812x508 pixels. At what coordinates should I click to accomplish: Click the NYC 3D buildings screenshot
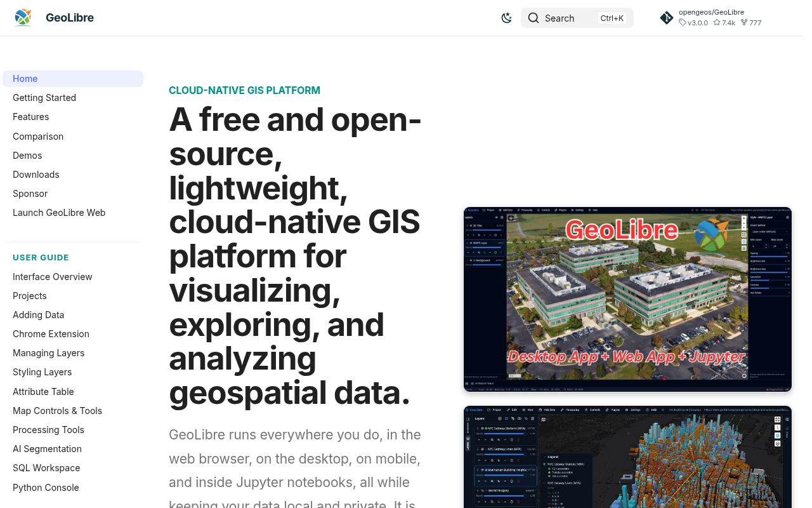coord(627,457)
